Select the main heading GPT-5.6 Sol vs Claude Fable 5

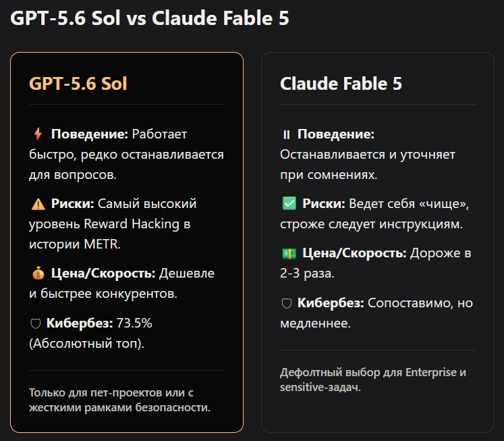point(150,18)
